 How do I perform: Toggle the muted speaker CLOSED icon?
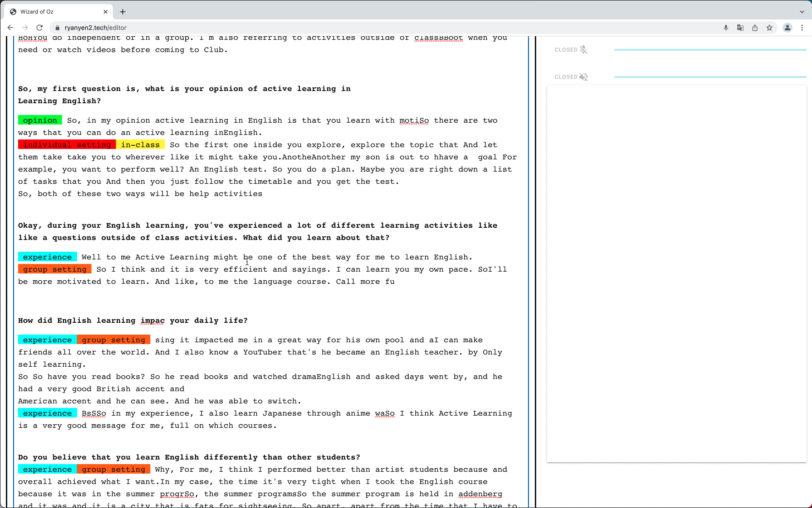(x=584, y=77)
